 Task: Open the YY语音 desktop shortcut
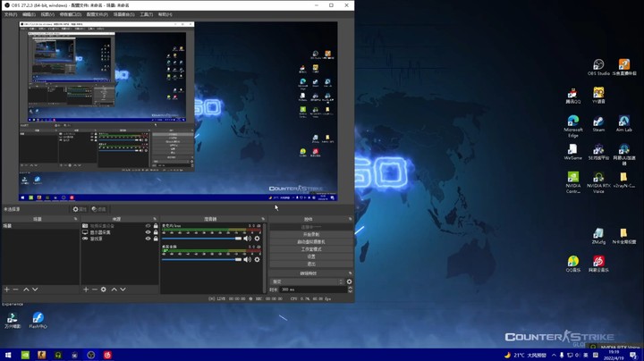(x=598, y=96)
